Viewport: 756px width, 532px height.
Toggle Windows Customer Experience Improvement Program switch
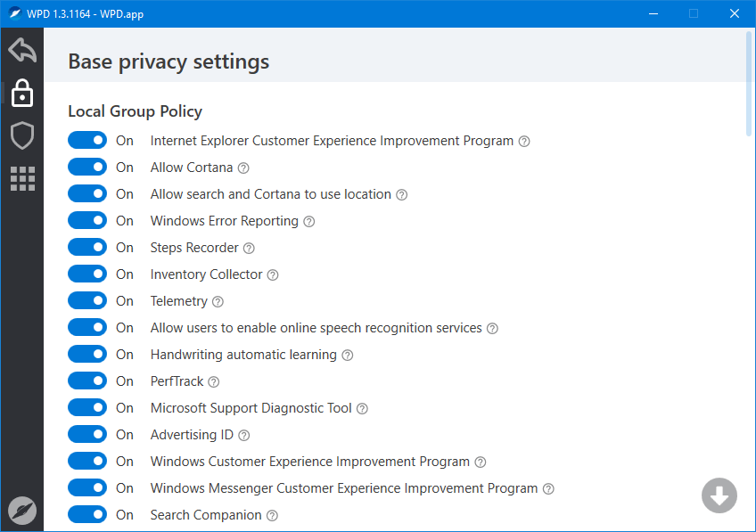point(87,462)
